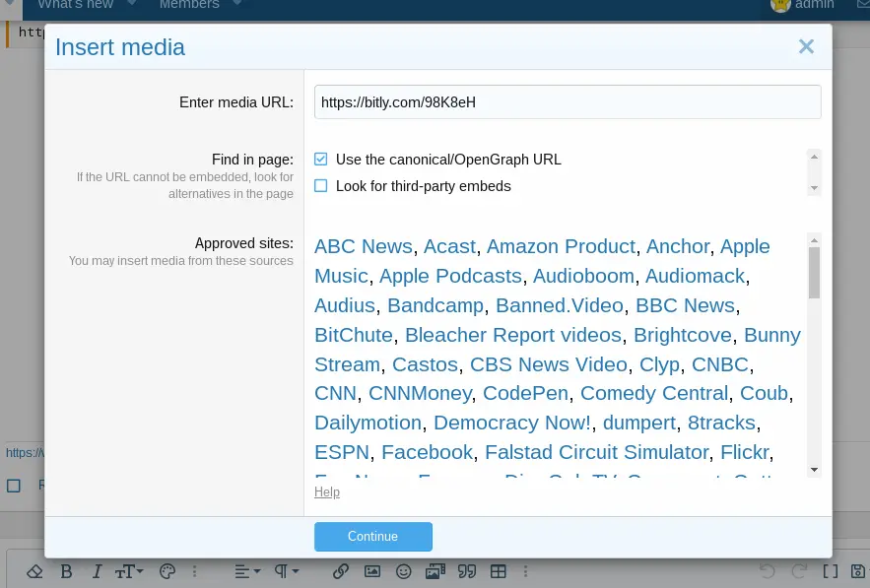Click the Media icon in toolbar
The image size is (870, 588).
[x=435, y=571]
